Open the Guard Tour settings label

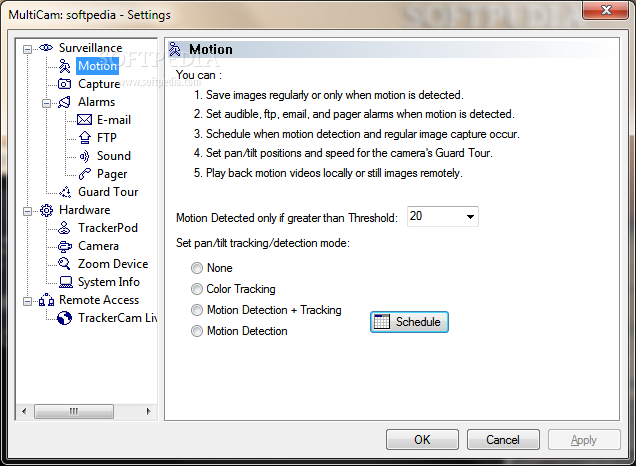(x=108, y=192)
